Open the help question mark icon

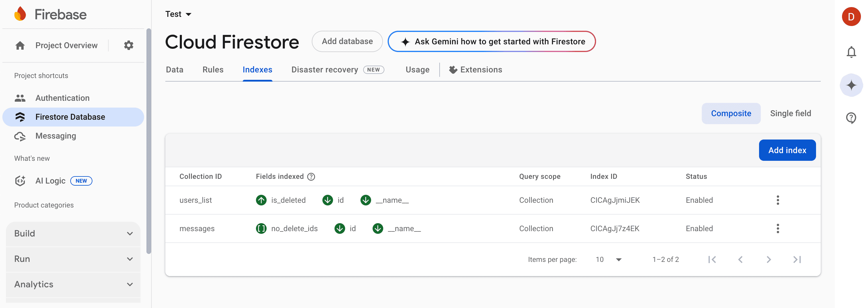(x=851, y=118)
